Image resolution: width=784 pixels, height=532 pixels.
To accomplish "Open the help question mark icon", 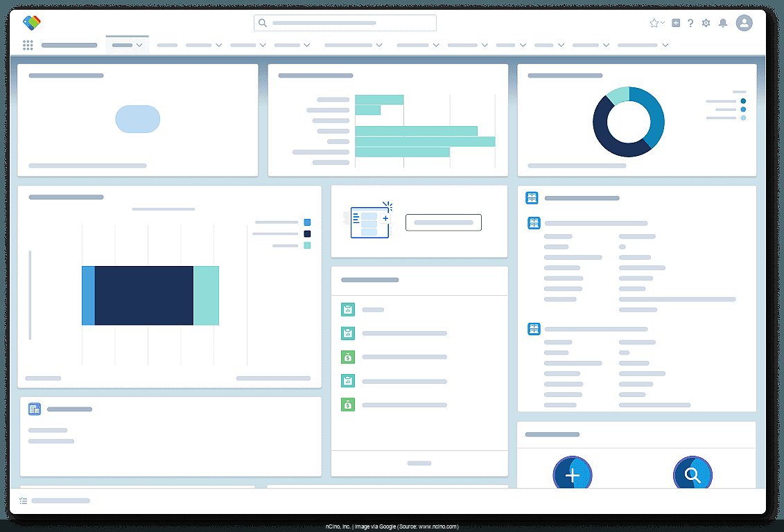I will [x=690, y=23].
